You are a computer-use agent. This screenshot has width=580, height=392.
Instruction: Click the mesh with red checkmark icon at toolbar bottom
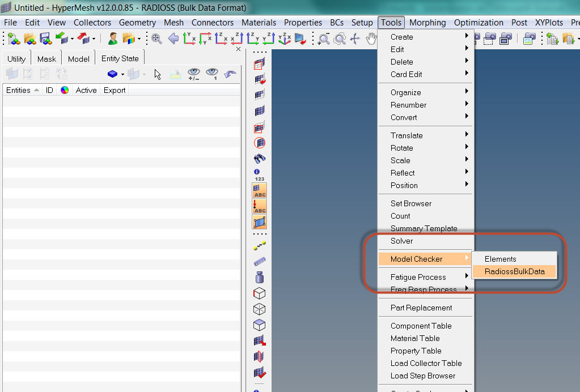(x=260, y=373)
